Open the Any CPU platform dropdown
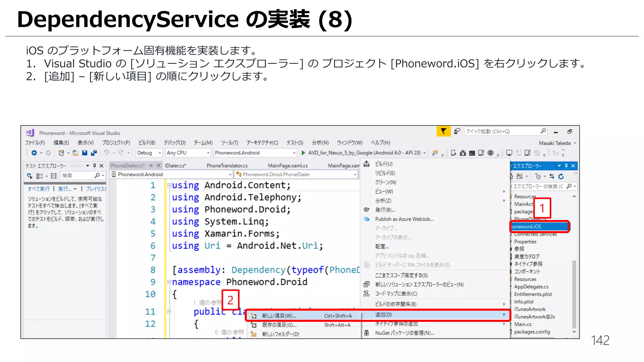644x362 pixels. (188, 153)
